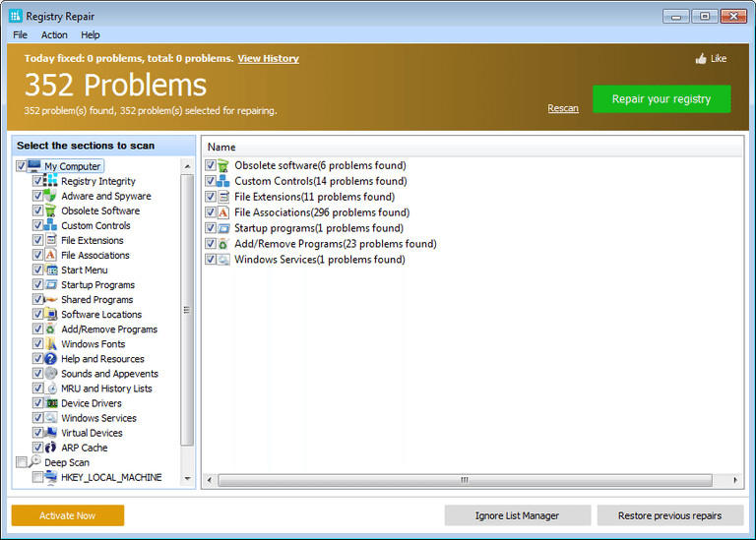Click the Obsolete Software trash icon in the tree

(50, 210)
